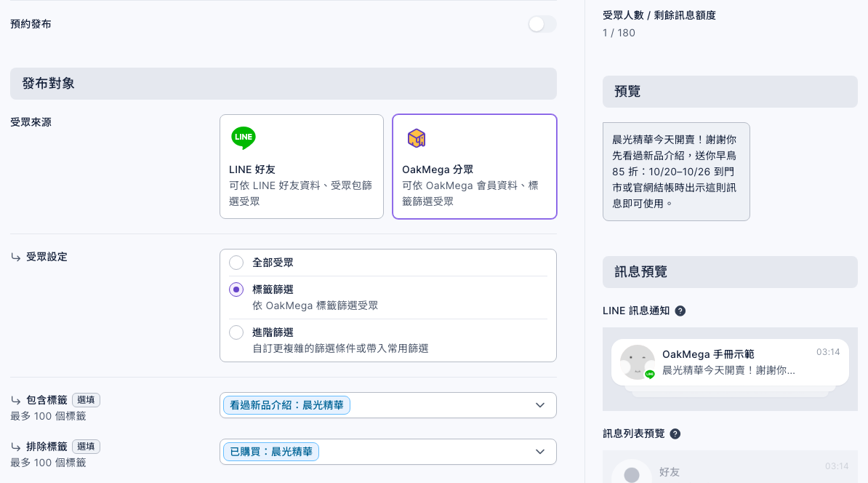Screen dimensions: 868x483
Task: Click the 受眾人數 / 剩餘訊息額度 label
Action: [x=659, y=15]
